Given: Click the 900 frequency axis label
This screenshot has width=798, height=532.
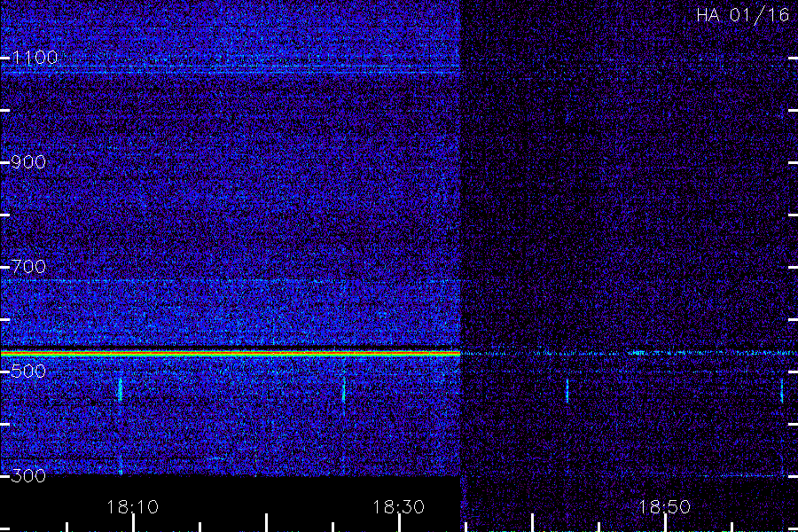Looking at the screenshot, I should tap(28, 162).
